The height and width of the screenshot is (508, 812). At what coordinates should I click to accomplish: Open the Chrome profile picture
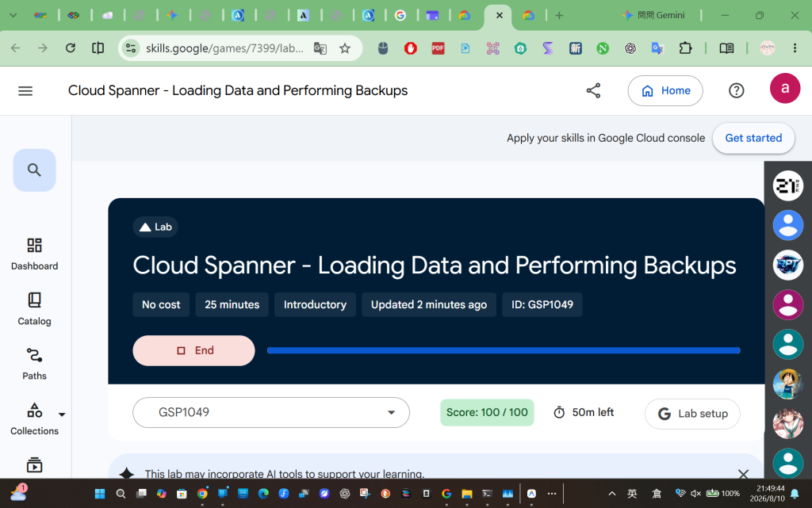767,48
